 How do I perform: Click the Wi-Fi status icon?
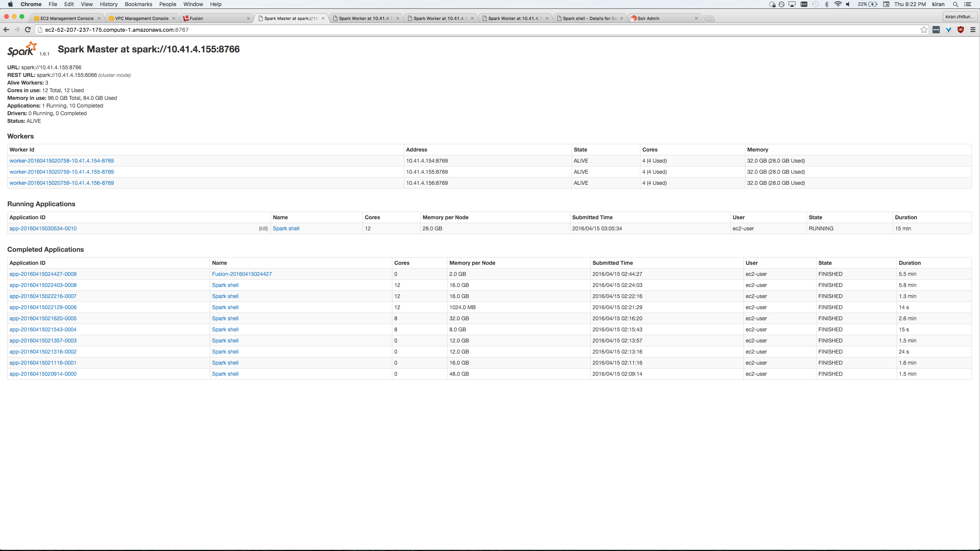coord(838,4)
